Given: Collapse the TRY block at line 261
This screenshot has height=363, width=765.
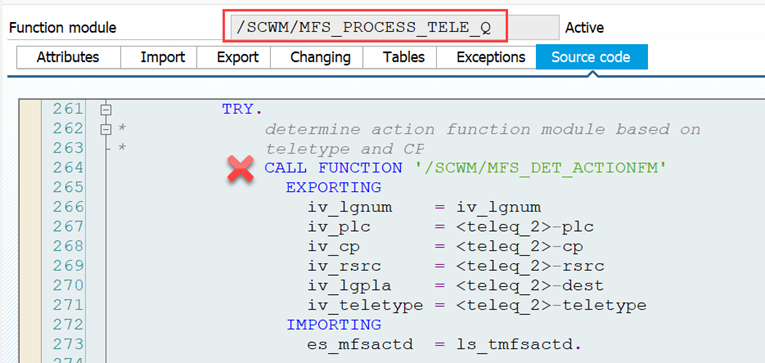Looking at the screenshot, I should tap(105, 110).
